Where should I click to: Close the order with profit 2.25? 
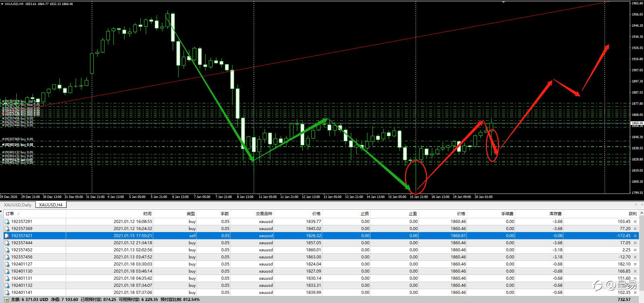pos(635,250)
